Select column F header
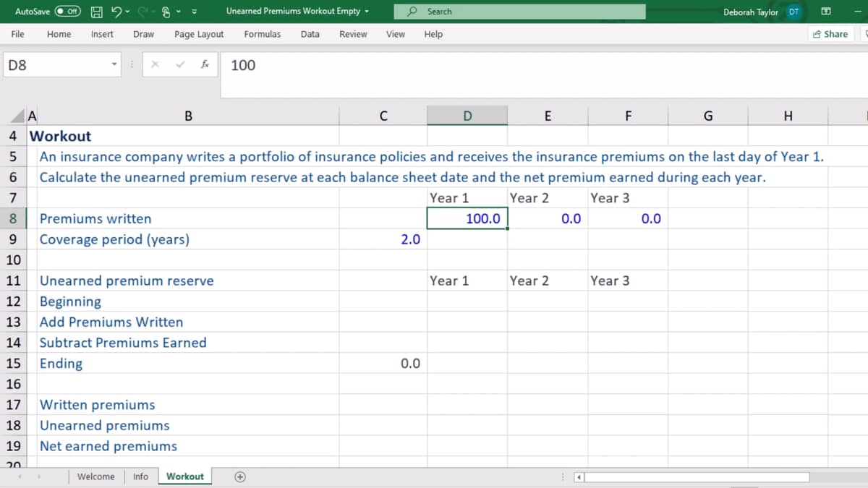Image resolution: width=868 pixels, height=488 pixels. (628, 116)
